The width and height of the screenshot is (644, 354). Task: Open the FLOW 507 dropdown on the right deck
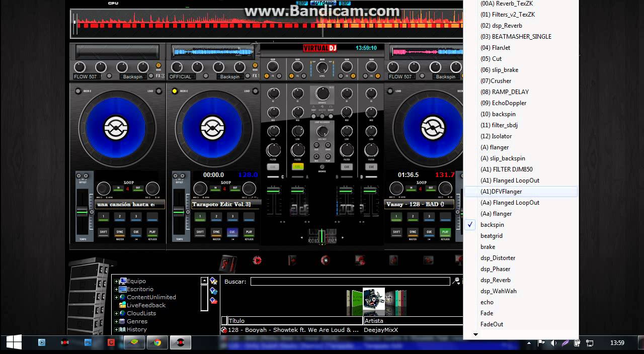[x=403, y=77]
